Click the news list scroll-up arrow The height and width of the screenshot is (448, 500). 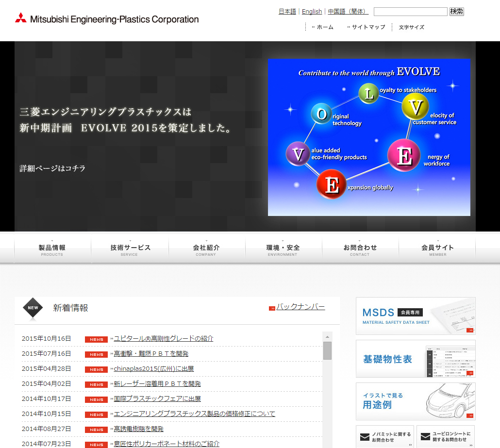click(327, 337)
